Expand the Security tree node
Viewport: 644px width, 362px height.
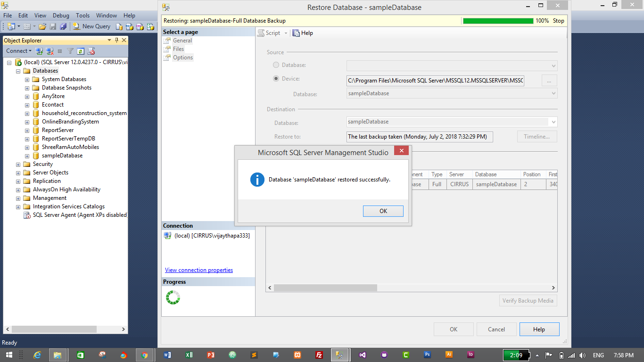click(x=18, y=164)
